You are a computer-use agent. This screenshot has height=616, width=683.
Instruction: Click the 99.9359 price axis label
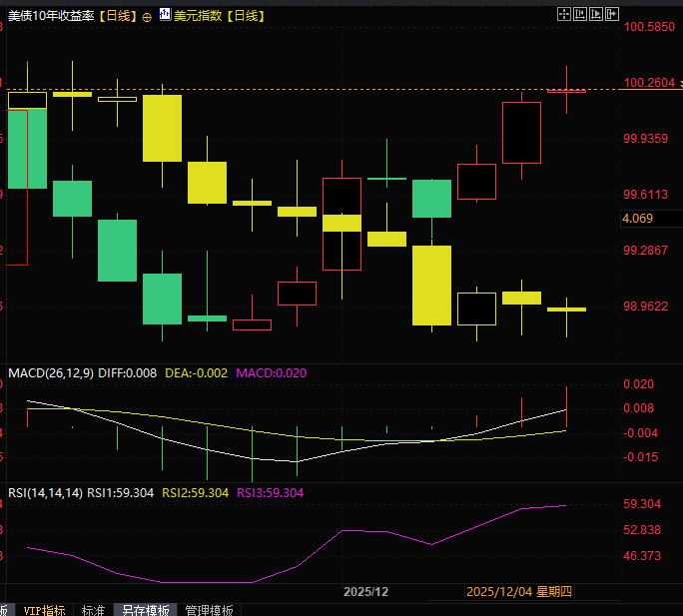[645, 139]
